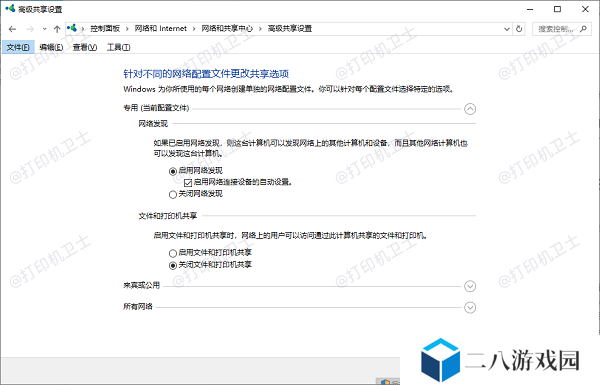Open the 工具(T) menu

click(119, 47)
